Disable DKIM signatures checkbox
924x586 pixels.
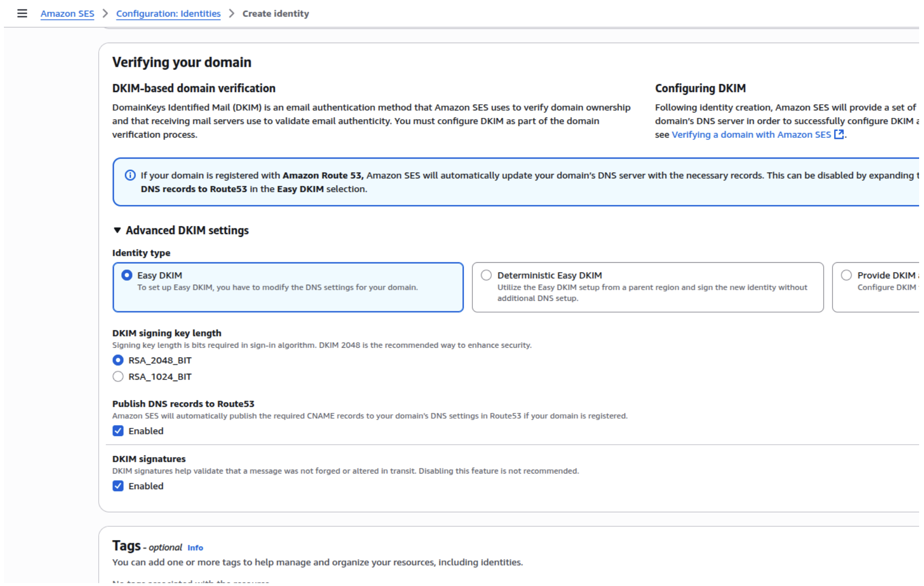coord(118,486)
